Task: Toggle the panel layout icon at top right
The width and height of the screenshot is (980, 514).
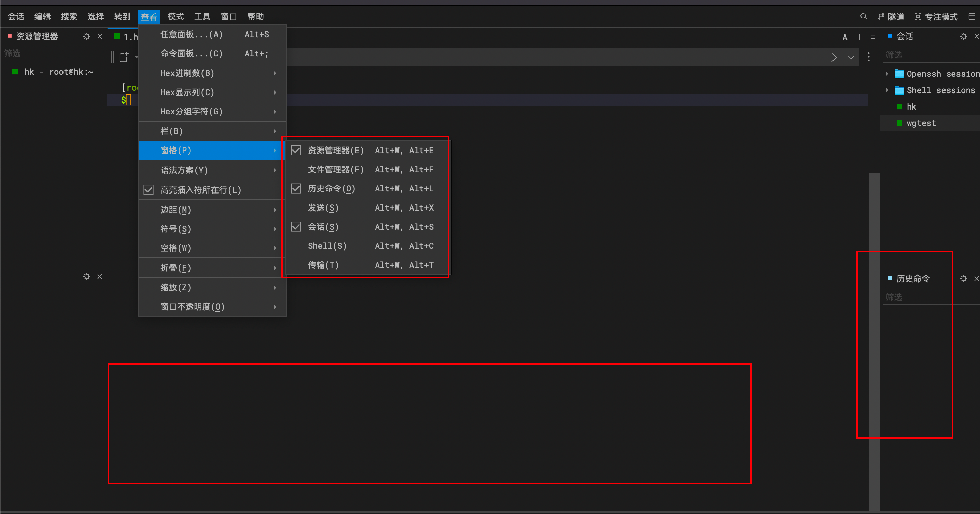Action: pos(971,17)
